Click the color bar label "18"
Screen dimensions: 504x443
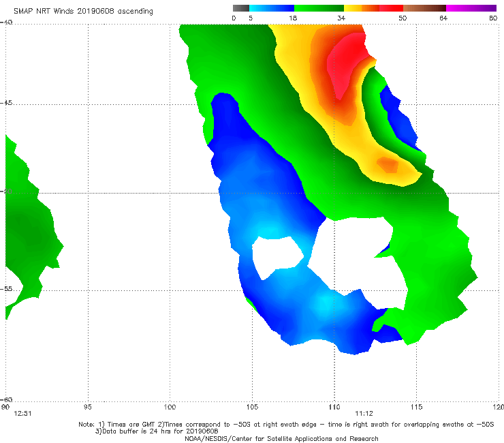pos(293,18)
